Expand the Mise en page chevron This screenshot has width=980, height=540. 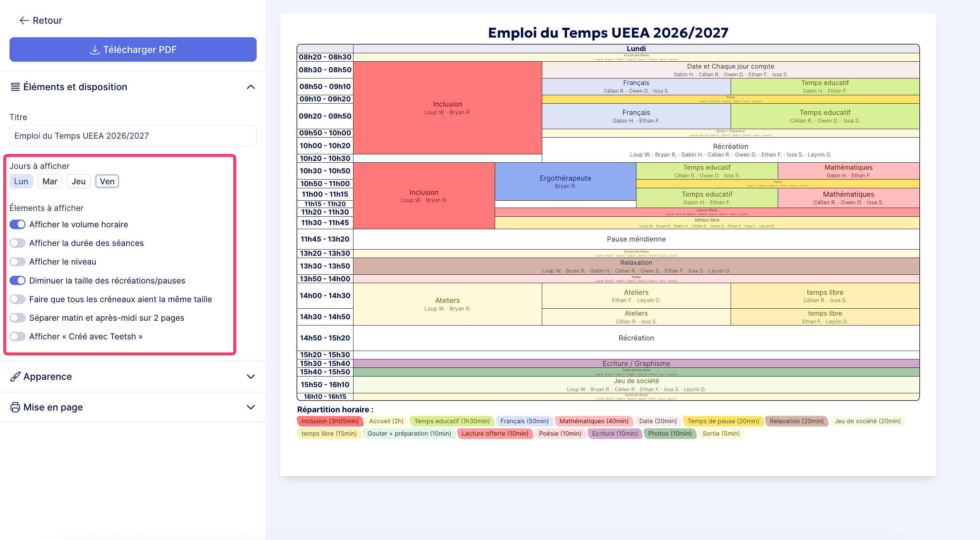(x=251, y=407)
